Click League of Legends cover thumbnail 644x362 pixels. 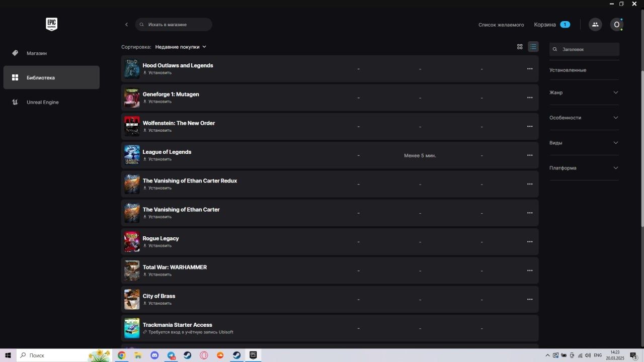coord(132,155)
